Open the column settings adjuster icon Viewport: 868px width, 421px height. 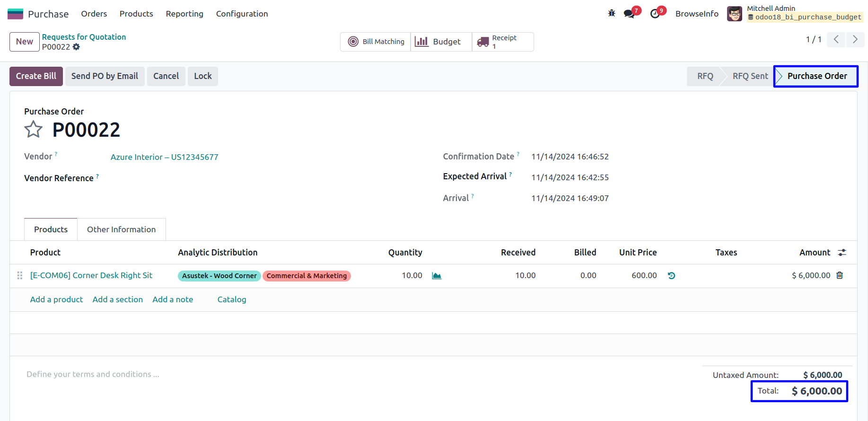842,253
